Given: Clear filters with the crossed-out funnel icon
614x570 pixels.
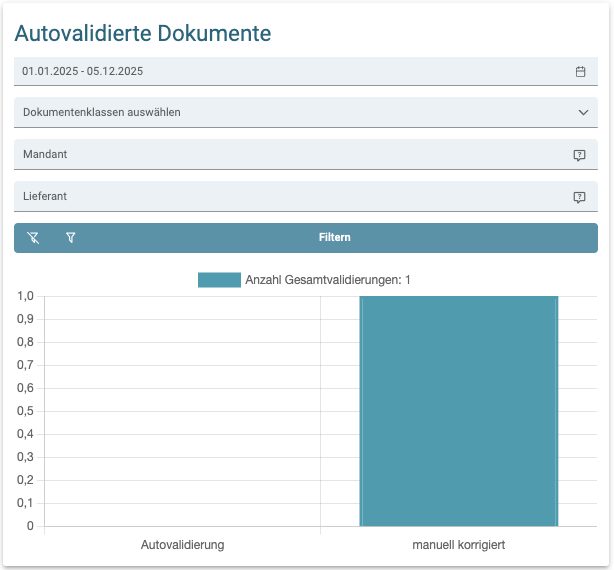Looking at the screenshot, I should tap(33, 238).
